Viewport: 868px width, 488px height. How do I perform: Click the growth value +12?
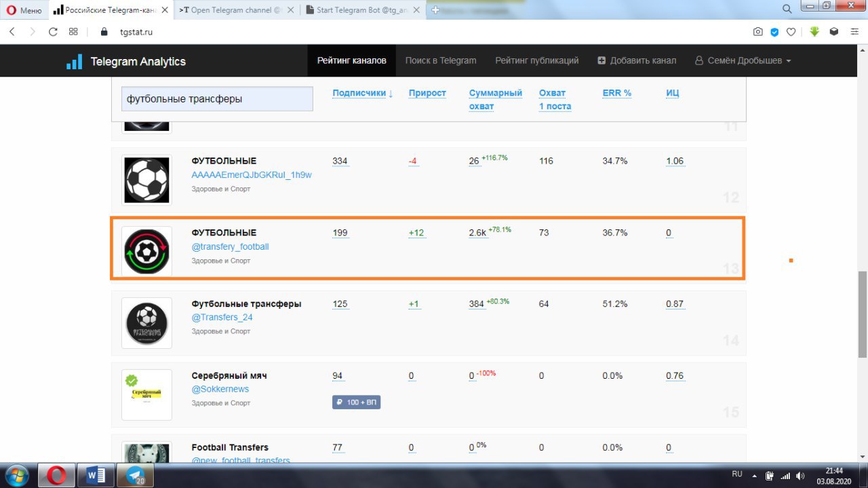(416, 233)
